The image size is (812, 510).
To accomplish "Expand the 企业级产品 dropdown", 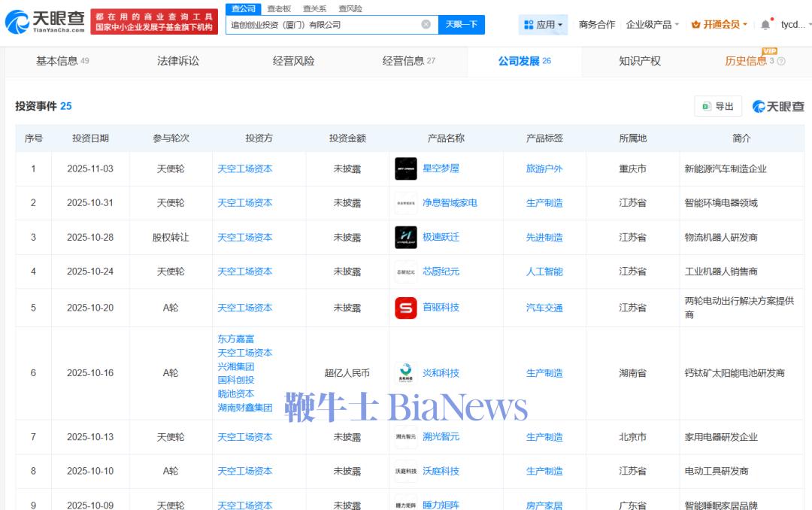I will point(652,25).
